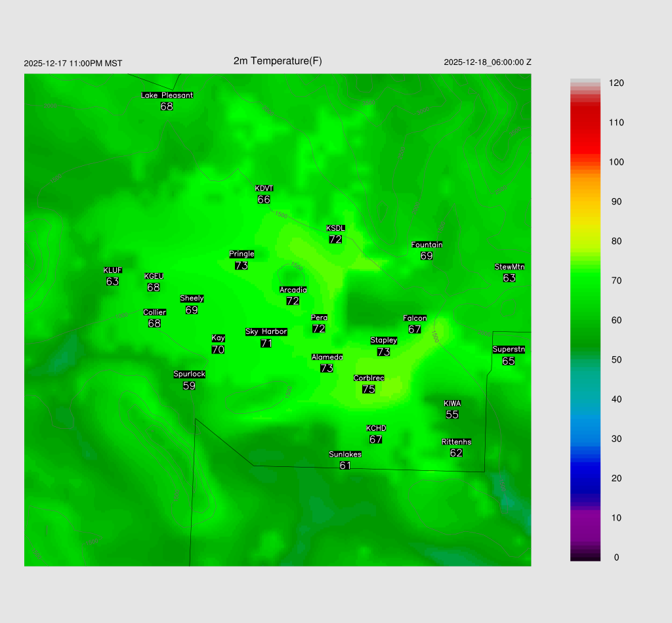Click the Corbirec temperature value 75
Screen dimensions: 672x623
[369, 389]
